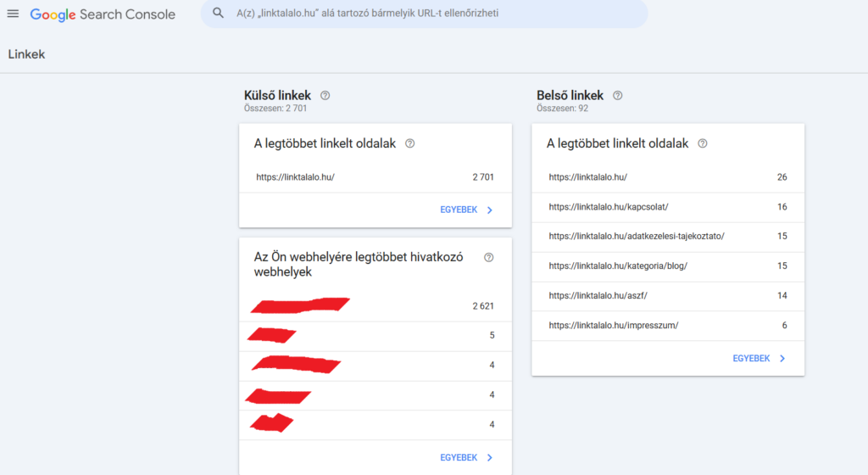Expand chevron next to external pages EGYEBEK
Screen dimensions: 868x475
point(489,210)
